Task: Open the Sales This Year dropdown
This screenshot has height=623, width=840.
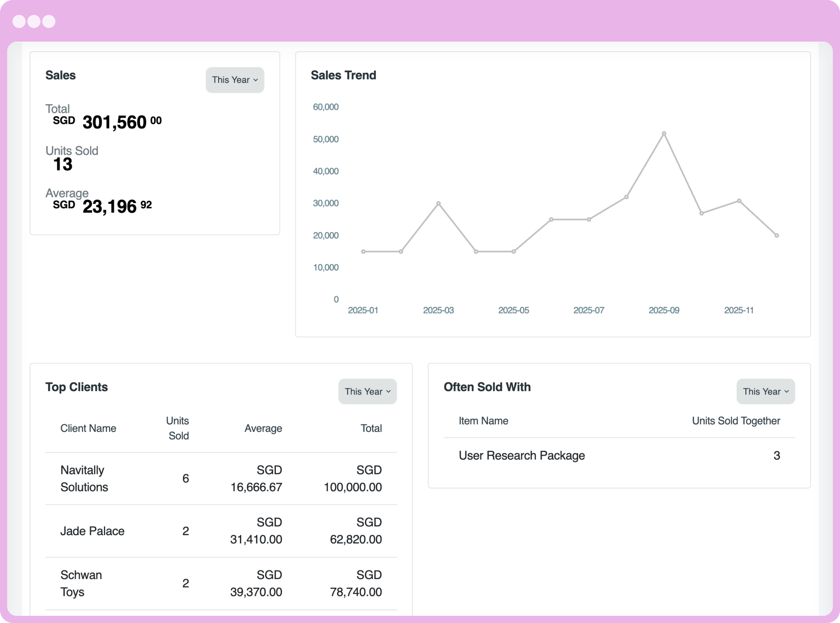Action: pos(234,80)
